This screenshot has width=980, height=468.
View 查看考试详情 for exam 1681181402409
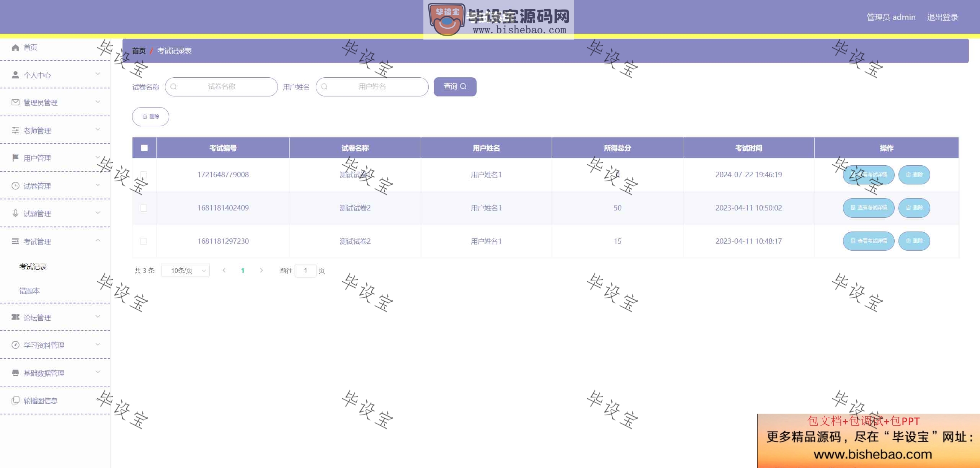(869, 208)
